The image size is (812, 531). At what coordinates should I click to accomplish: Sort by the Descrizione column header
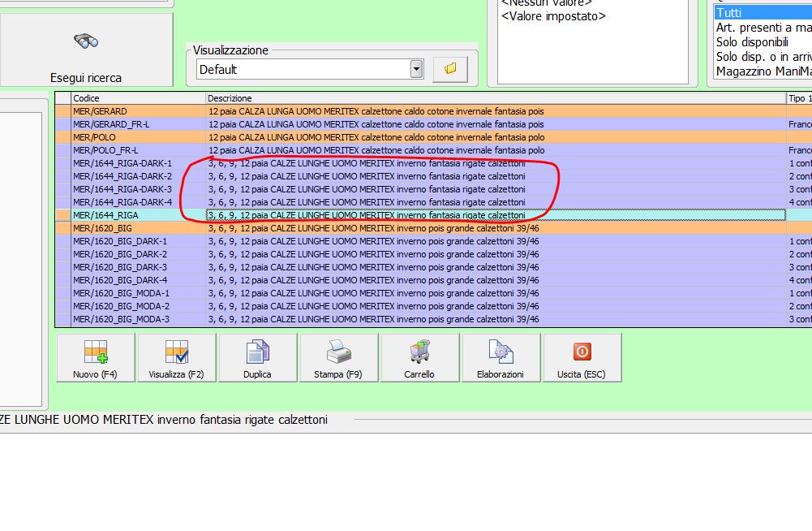(x=496, y=98)
